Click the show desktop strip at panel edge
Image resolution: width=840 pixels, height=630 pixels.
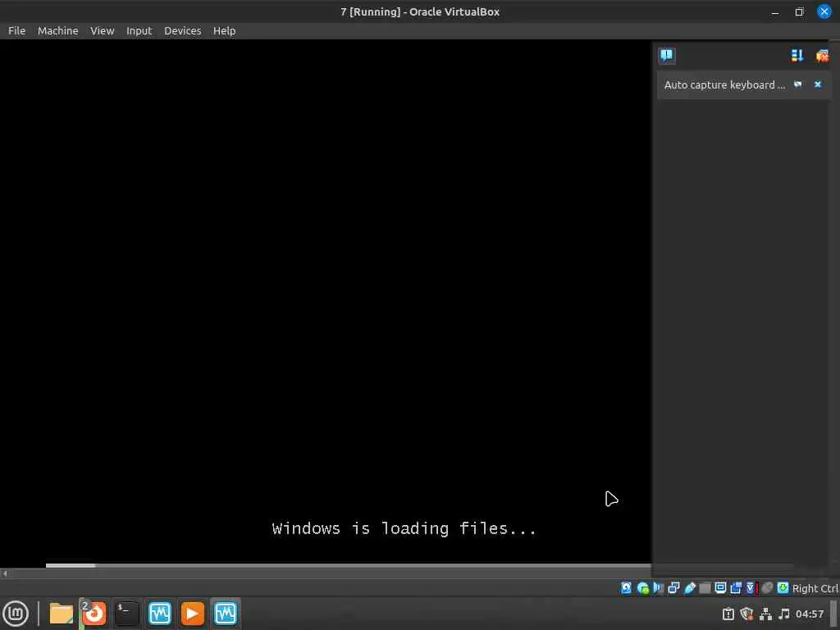click(x=833, y=614)
